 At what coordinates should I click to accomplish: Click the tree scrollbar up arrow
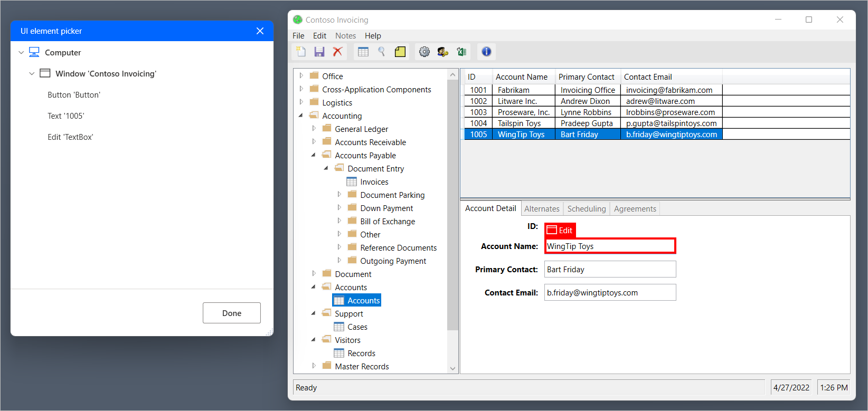click(452, 75)
